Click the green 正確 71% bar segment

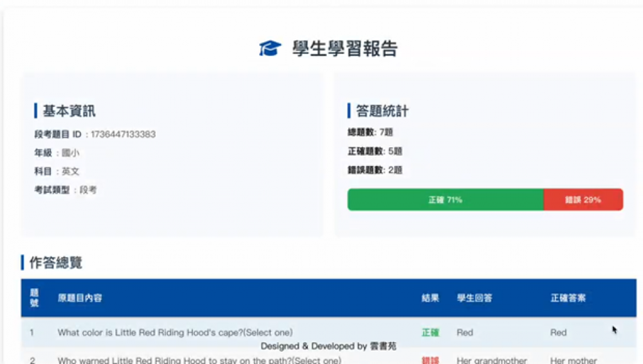click(x=445, y=200)
